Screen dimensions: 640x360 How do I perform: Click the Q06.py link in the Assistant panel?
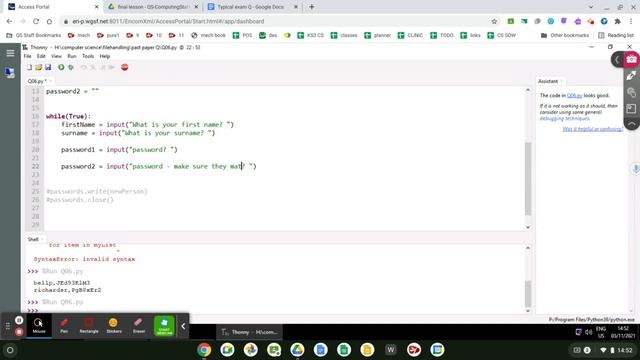[x=574, y=96]
